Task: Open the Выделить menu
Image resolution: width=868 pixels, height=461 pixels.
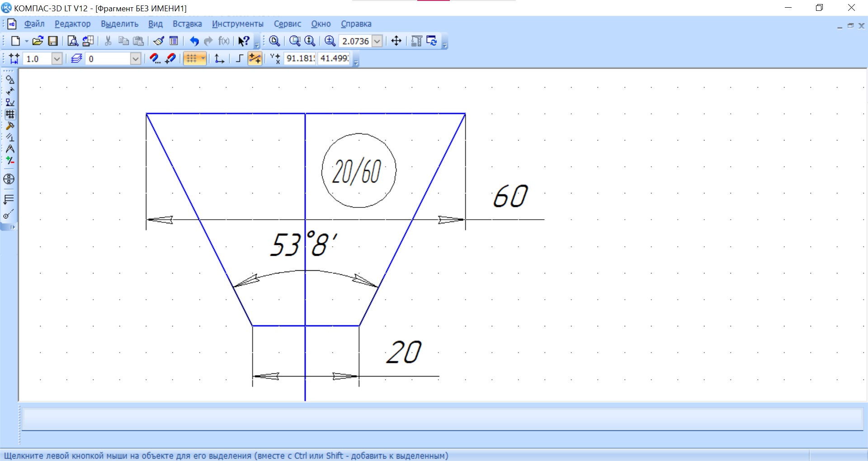Action: [x=119, y=24]
